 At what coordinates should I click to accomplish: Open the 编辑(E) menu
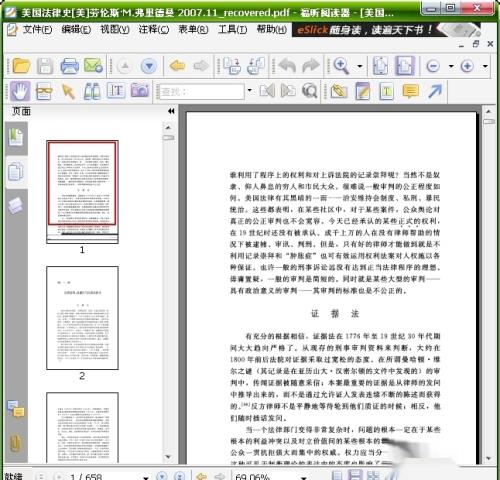click(76, 30)
